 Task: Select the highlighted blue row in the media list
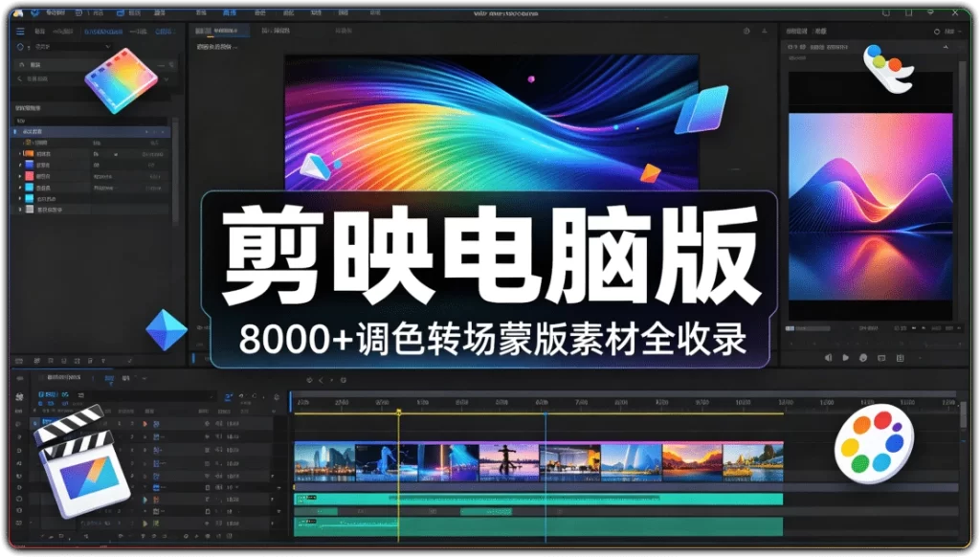[x=91, y=132]
